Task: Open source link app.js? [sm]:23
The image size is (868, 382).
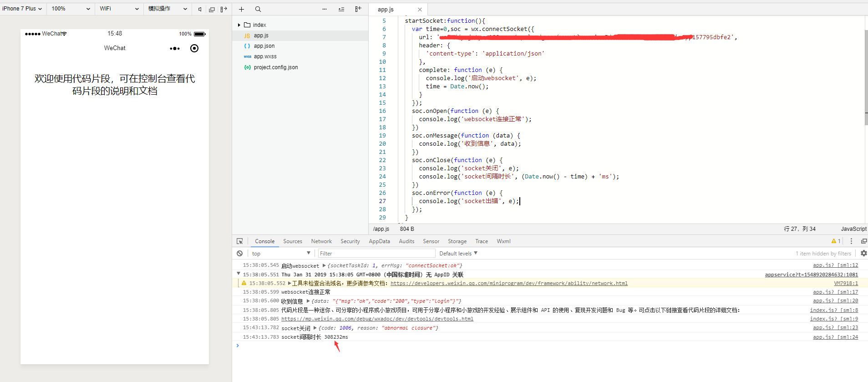Action: [835, 328]
